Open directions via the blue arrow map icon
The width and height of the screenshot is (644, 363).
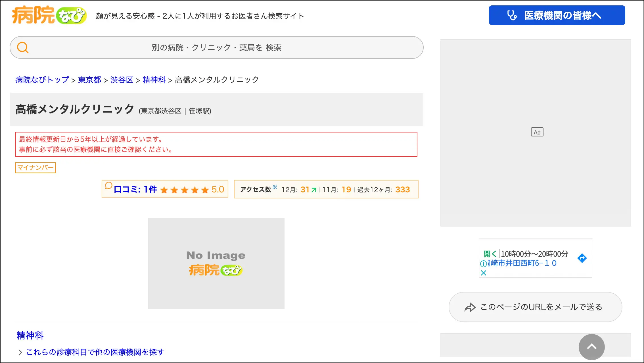coord(582,258)
